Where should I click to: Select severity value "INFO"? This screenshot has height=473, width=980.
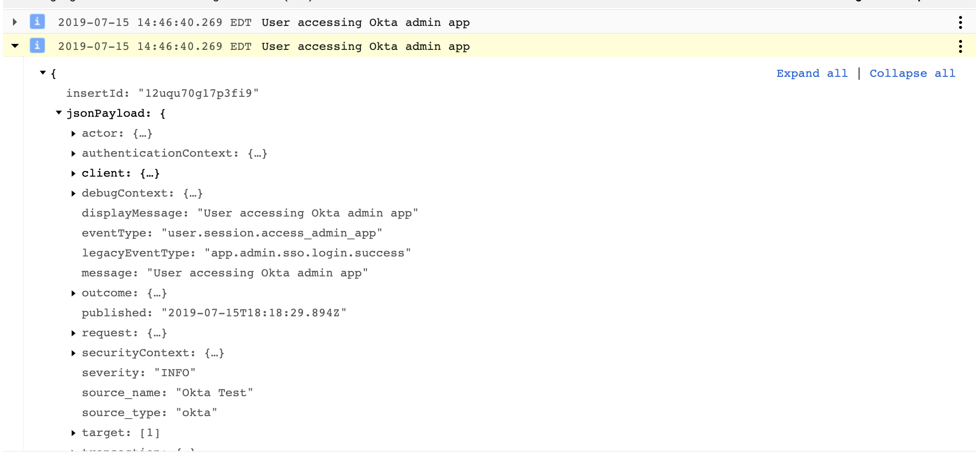tap(175, 373)
